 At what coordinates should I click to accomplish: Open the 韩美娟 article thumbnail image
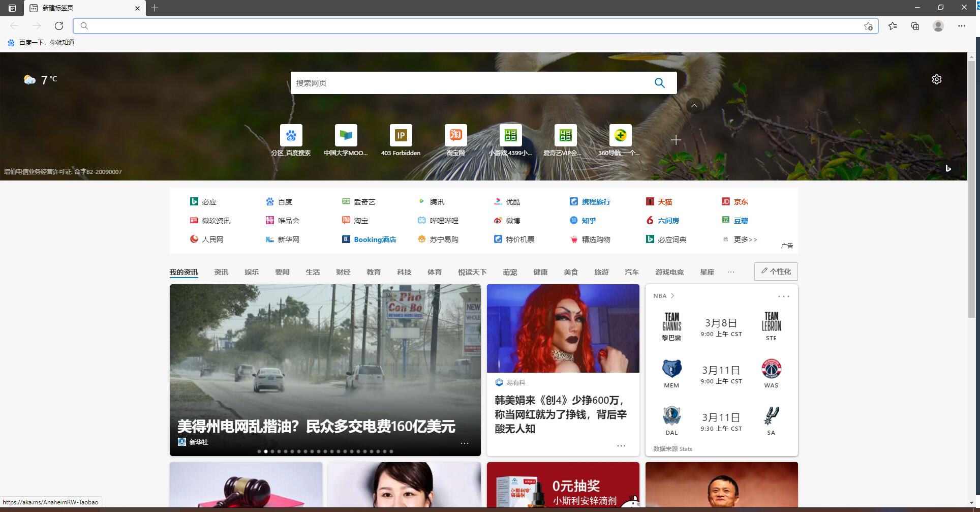click(x=563, y=328)
